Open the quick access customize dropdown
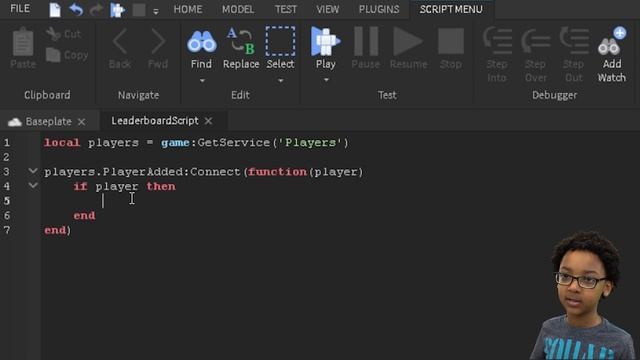The width and height of the screenshot is (640, 360). (x=156, y=12)
